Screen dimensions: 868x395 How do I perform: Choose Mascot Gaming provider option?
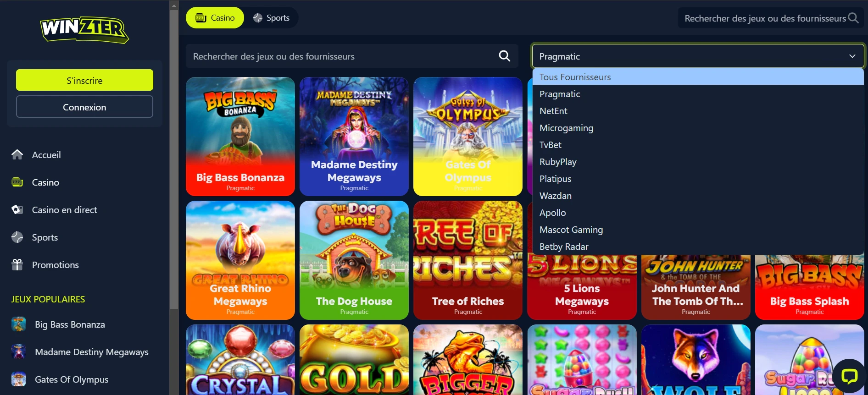[698, 230]
